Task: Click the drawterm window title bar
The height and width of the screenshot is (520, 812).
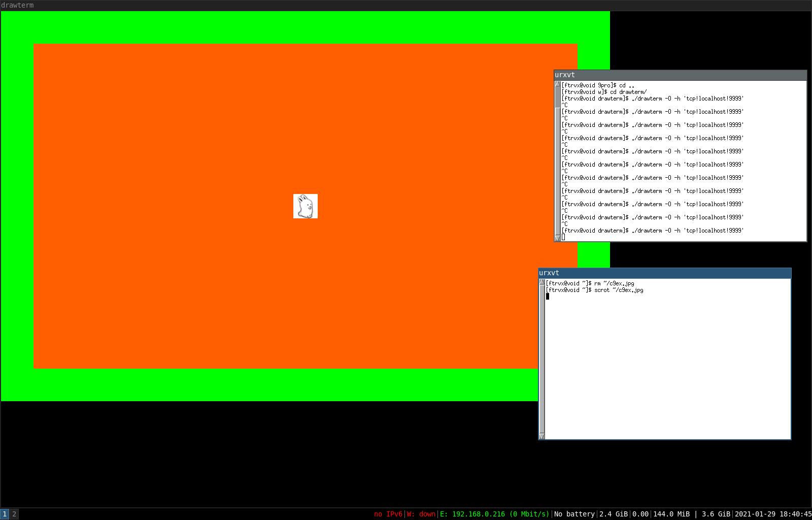Action: point(406,5)
